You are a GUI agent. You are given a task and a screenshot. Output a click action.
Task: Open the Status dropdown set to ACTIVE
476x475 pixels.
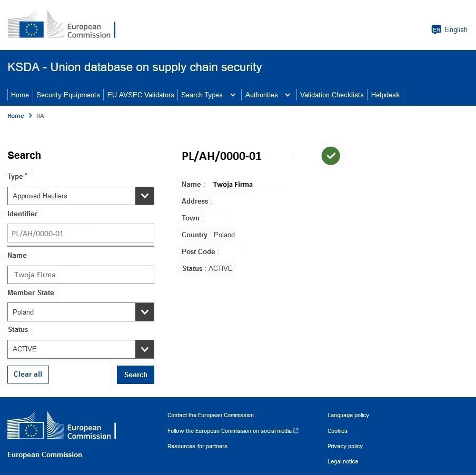pyautogui.click(x=144, y=349)
